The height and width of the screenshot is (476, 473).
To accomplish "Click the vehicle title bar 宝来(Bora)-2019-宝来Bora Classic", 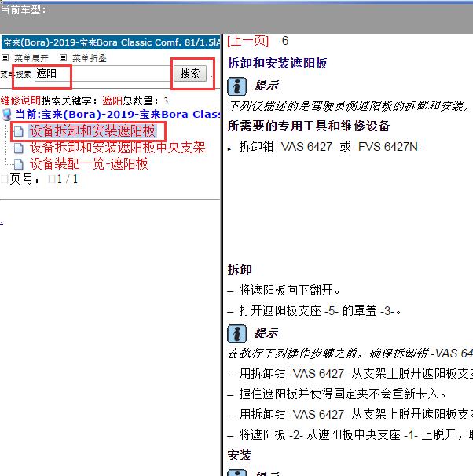I will (111, 42).
